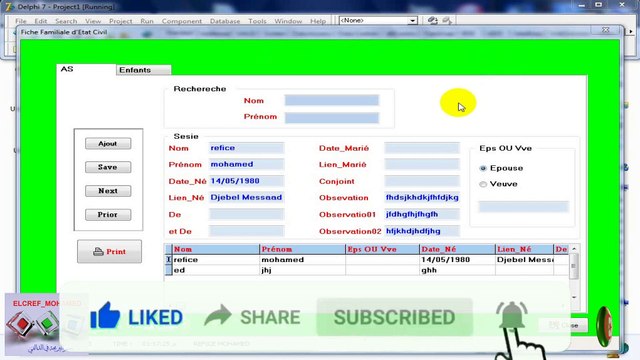
Task: Click the Prénom column header in grid
Action: (x=302, y=249)
